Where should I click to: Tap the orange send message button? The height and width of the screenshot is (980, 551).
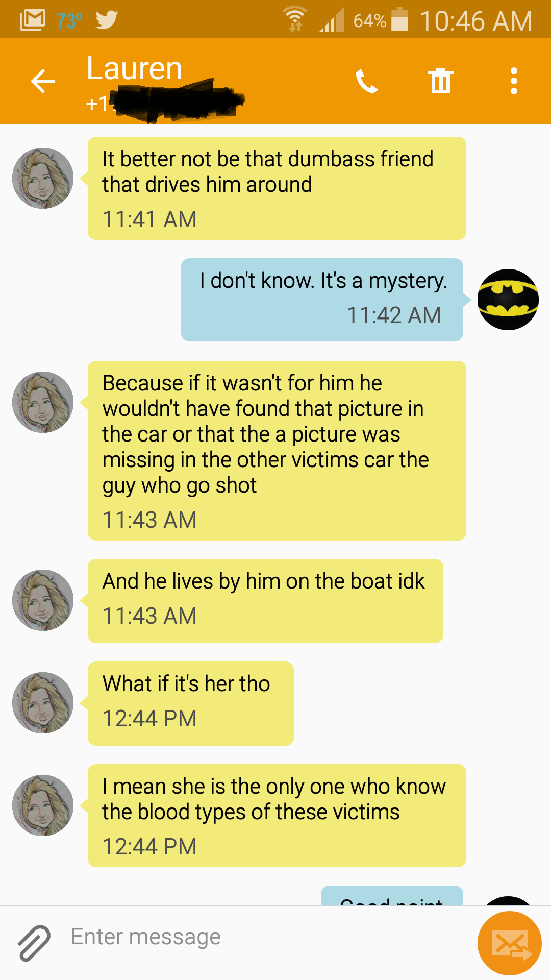tap(509, 943)
